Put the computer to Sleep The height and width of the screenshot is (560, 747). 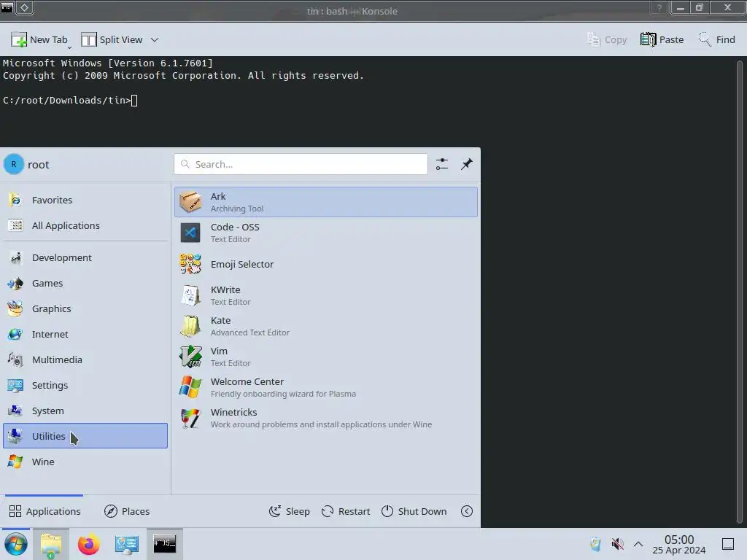coord(289,511)
